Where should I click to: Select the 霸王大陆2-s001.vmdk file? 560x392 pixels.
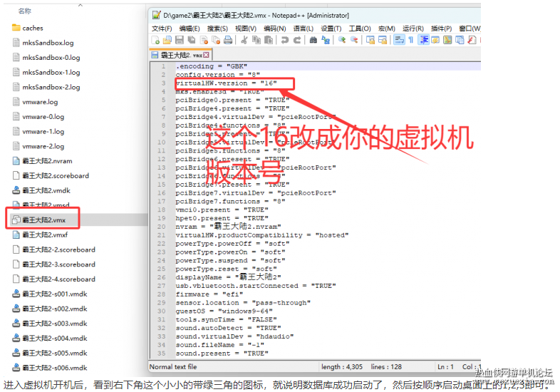50,294
